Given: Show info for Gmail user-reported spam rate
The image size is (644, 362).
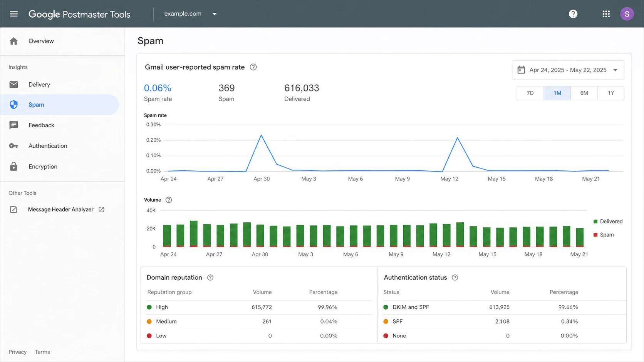Looking at the screenshot, I should click(253, 67).
